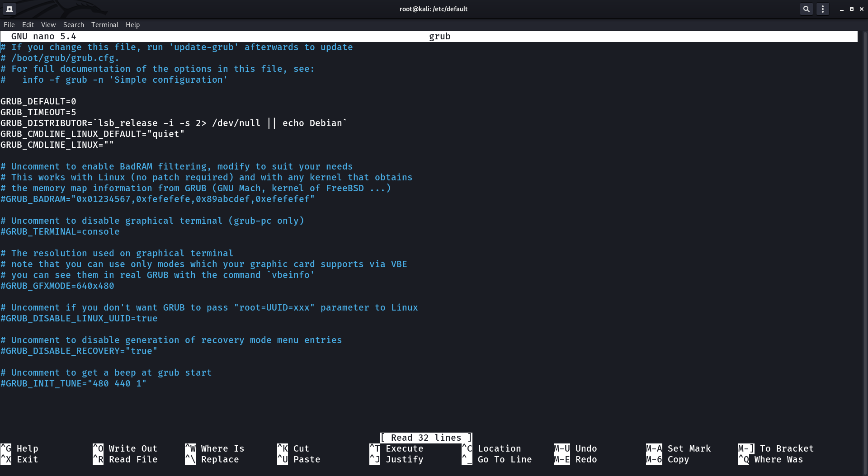Click Go To Line in nano's bar
The width and height of the screenshot is (868, 476).
coord(505,459)
